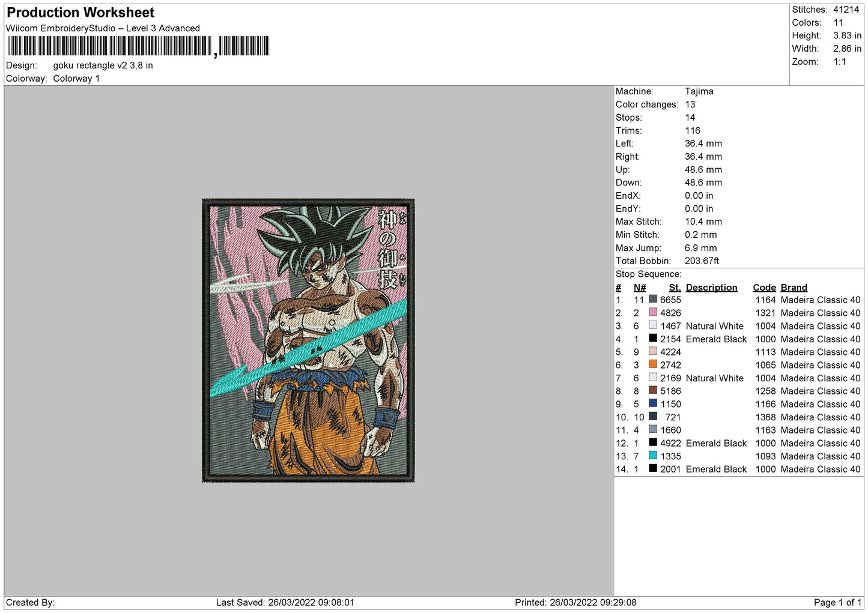Image resolution: width=868 pixels, height=613 pixels.
Task: Pick the brown swatch in stop 8
Action: pos(652,390)
